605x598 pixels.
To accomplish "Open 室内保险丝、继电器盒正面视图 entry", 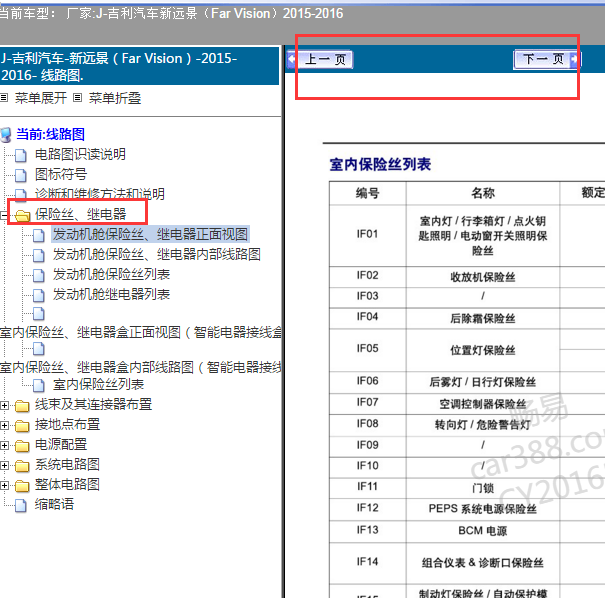I will 140,332.
